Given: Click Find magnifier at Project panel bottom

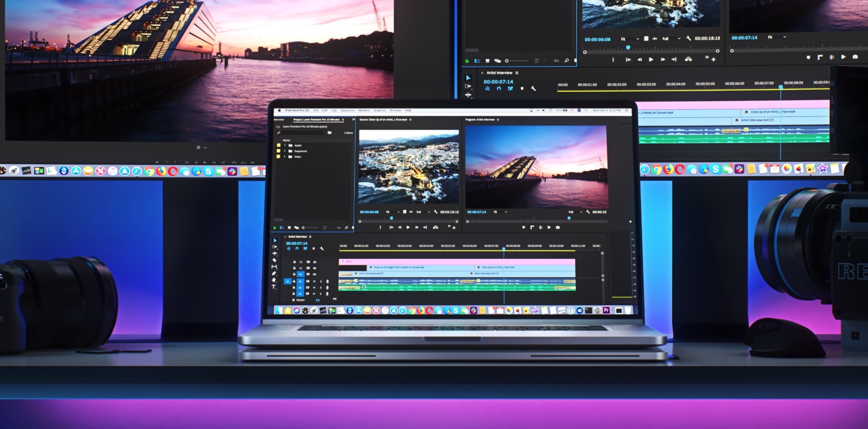Looking at the screenshot, I should pyautogui.click(x=346, y=228).
